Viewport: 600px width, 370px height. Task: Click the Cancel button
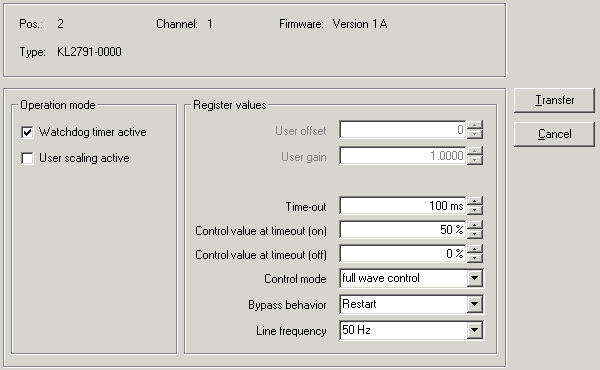[x=554, y=134]
